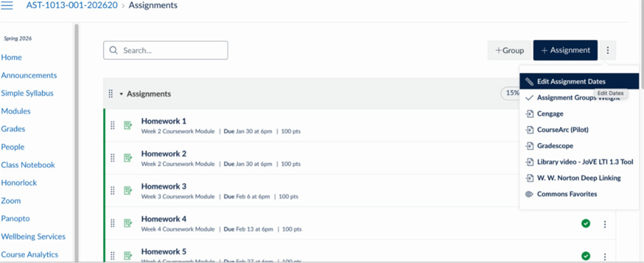Click the Homework 4 assignment type icon

[x=128, y=223]
